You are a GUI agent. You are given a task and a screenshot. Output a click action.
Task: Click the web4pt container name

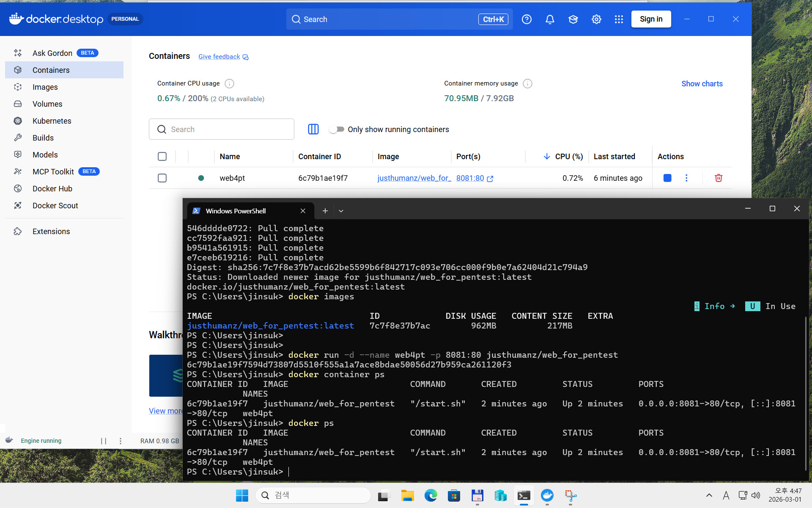[x=232, y=178]
